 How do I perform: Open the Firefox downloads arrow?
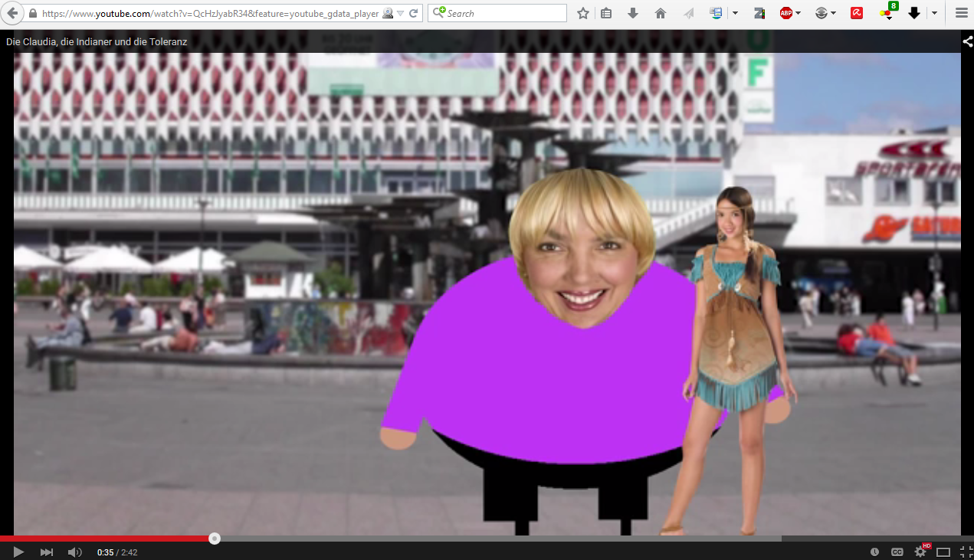pos(633,13)
